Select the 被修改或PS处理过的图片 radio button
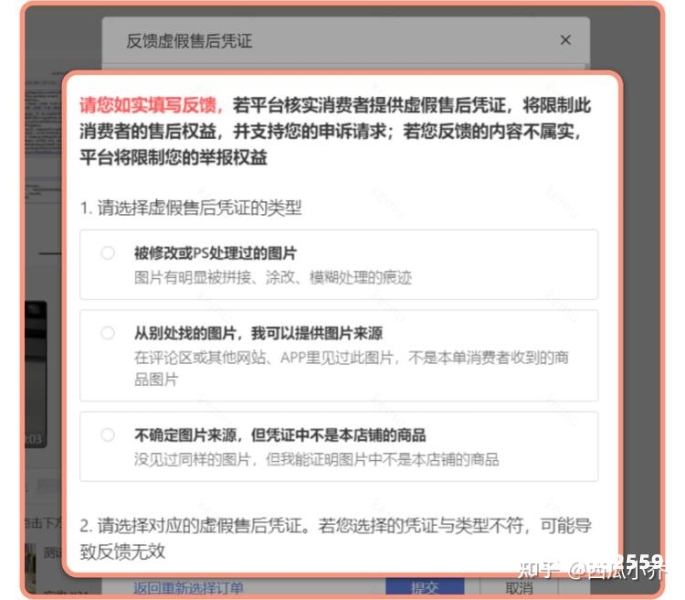Screen dimensions: 685x600 point(107,253)
